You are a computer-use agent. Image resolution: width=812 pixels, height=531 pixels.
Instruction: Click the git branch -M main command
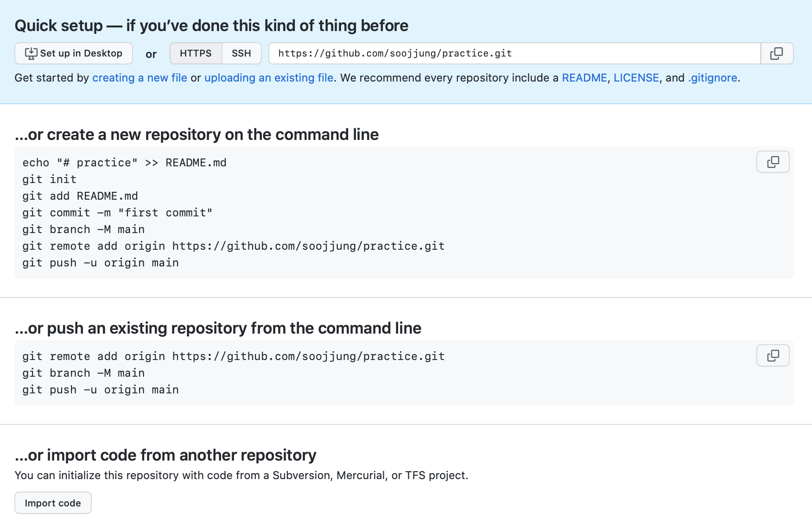[83, 229]
